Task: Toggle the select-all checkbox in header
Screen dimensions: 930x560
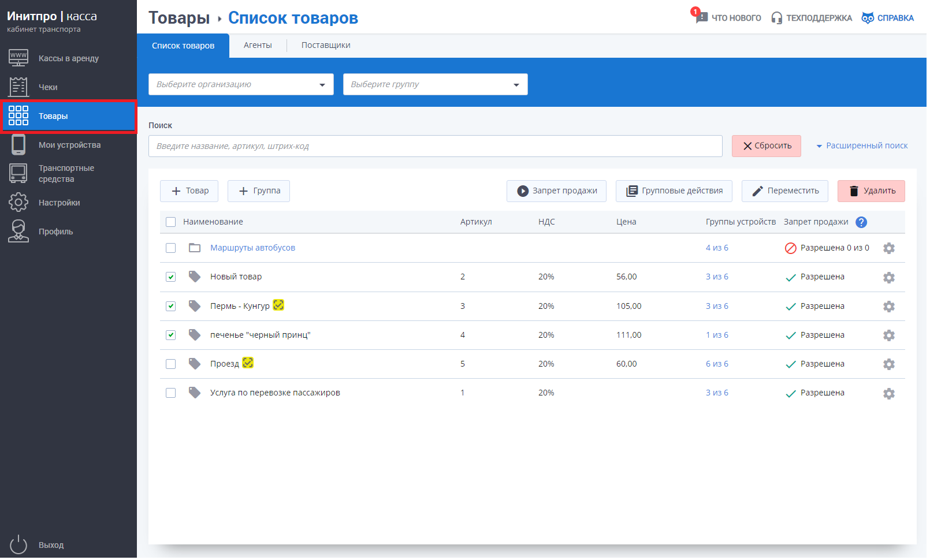Action: click(170, 222)
